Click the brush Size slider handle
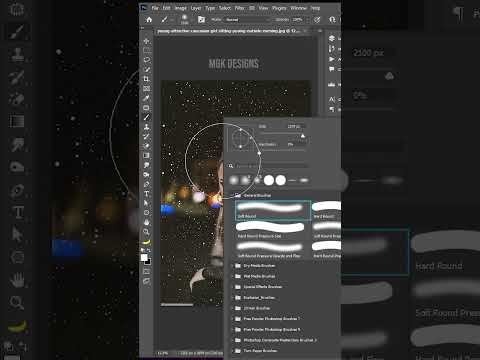The image size is (480, 360). click(303, 136)
